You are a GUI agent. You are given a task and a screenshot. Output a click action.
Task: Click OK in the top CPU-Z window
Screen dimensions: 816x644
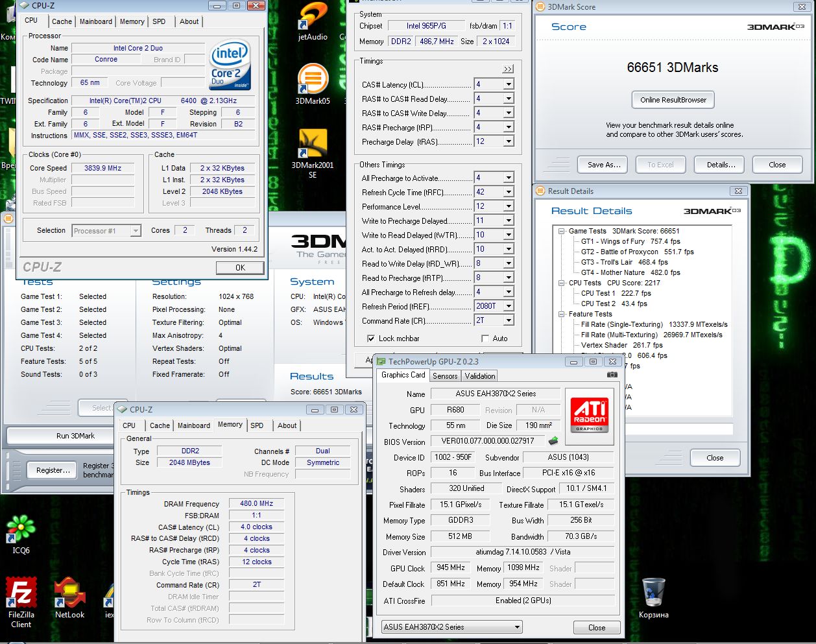[x=240, y=268]
